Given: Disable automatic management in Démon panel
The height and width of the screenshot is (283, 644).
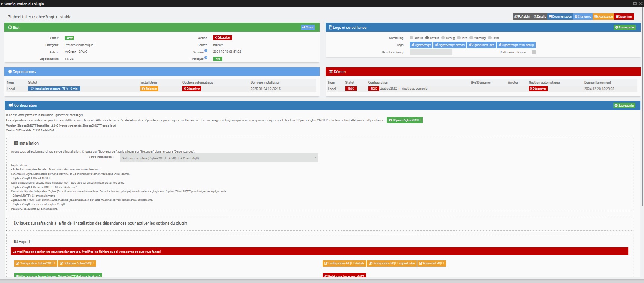Looking at the screenshot, I should click(538, 89).
